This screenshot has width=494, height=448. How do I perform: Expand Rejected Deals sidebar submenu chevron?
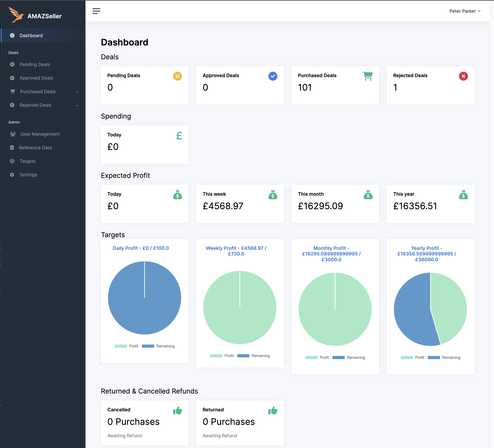[x=77, y=105]
